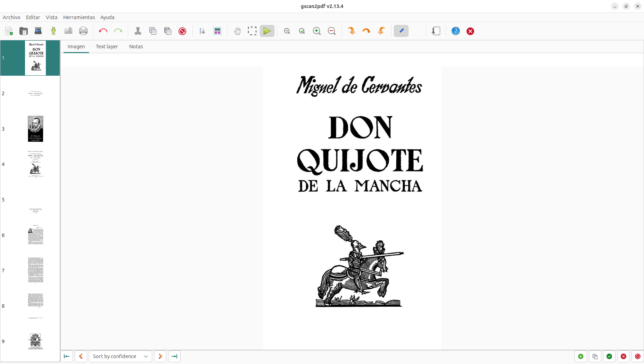The image size is (644, 364).
Task: Copy text box button in bottom bar
Action: tap(595, 356)
